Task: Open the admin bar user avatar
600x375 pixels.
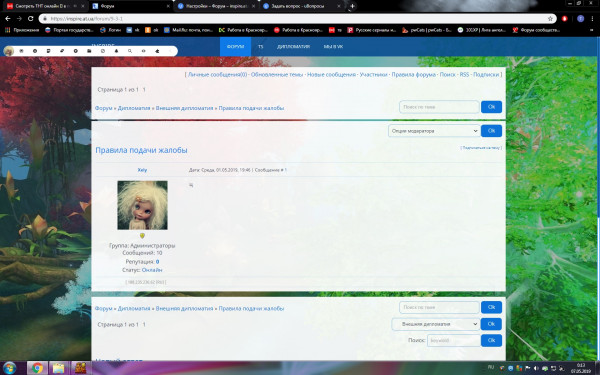Action: 9,51
